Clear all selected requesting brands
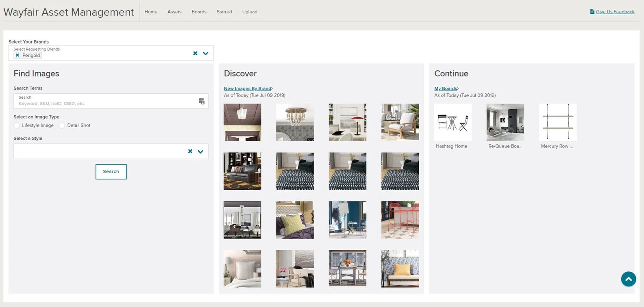 click(x=195, y=53)
